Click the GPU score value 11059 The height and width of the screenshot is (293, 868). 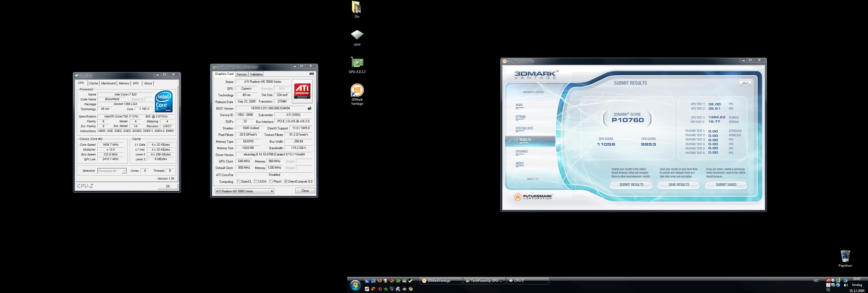coord(606,144)
